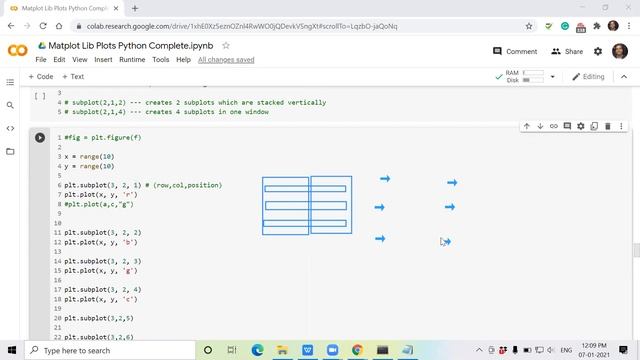Add a comment to the cell icon
Image resolution: width=640 pixels, height=360 pixels.
point(567,126)
